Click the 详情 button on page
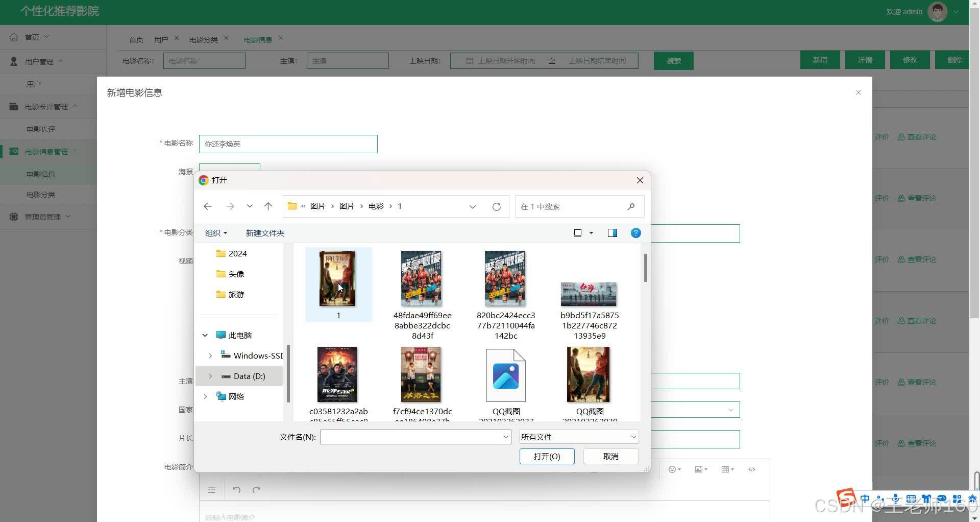 865,60
